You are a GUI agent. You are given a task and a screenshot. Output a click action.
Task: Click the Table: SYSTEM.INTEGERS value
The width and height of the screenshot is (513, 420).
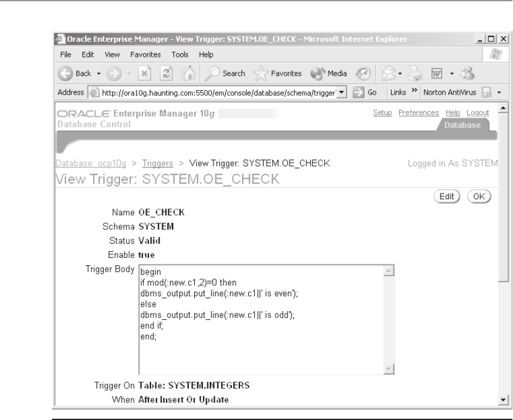(194, 385)
